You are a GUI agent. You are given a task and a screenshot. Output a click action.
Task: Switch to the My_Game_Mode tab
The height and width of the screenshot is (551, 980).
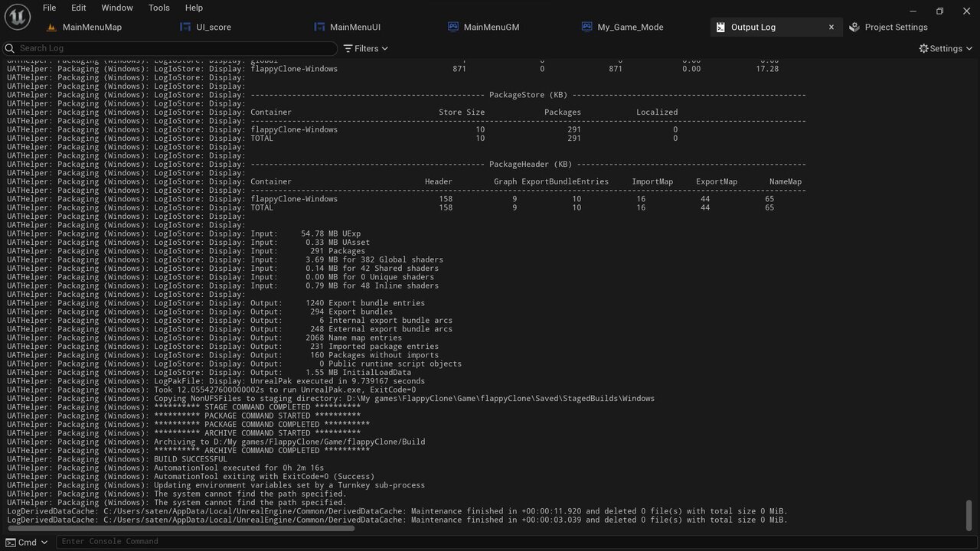(x=630, y=27)
